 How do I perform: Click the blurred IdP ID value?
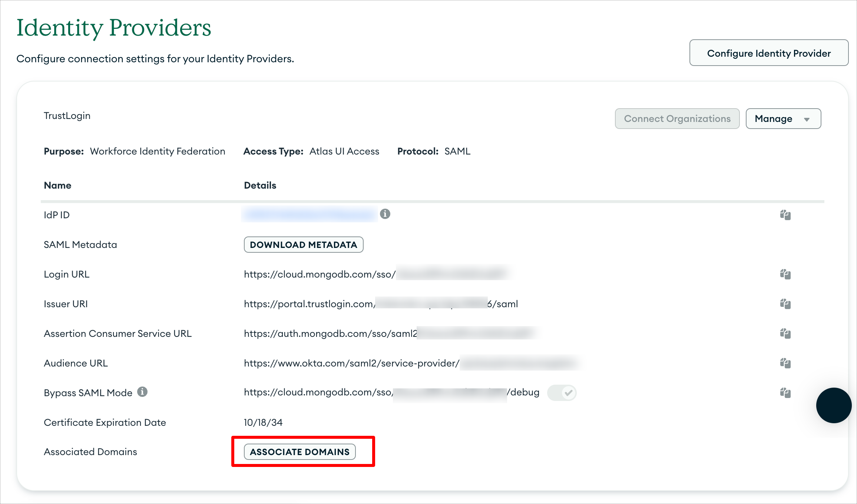[x=310, y=215]
